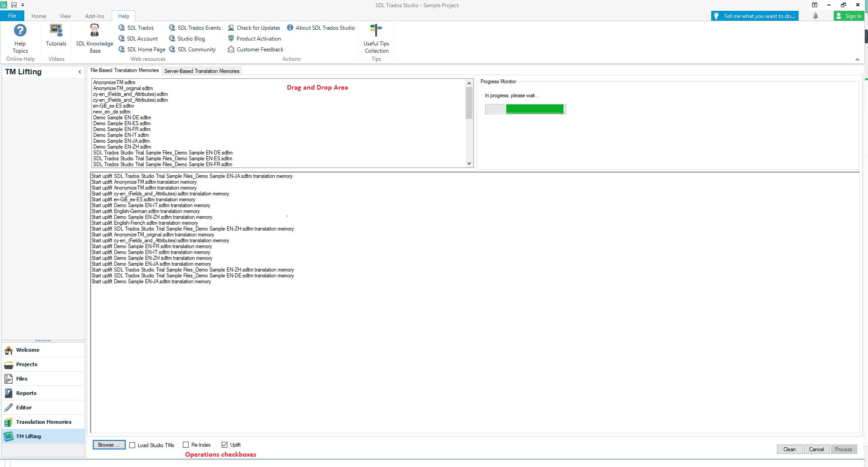Collapse the TM Lifting navigation pane
This screenshot has height=467, width=868.
point(80,72)
